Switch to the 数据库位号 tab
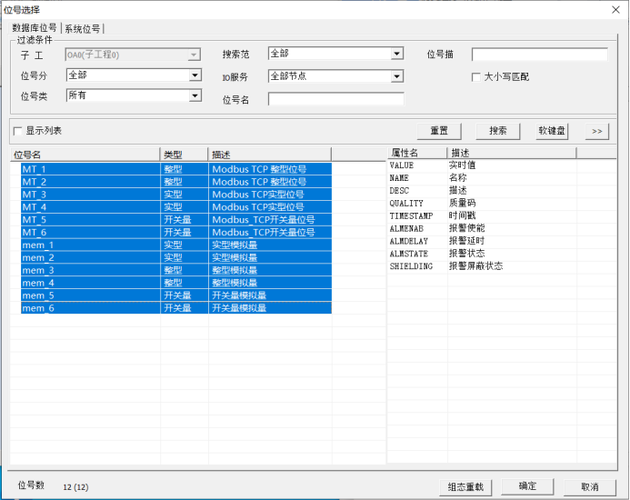Viewport: 630px width, 500px height. 35,28
